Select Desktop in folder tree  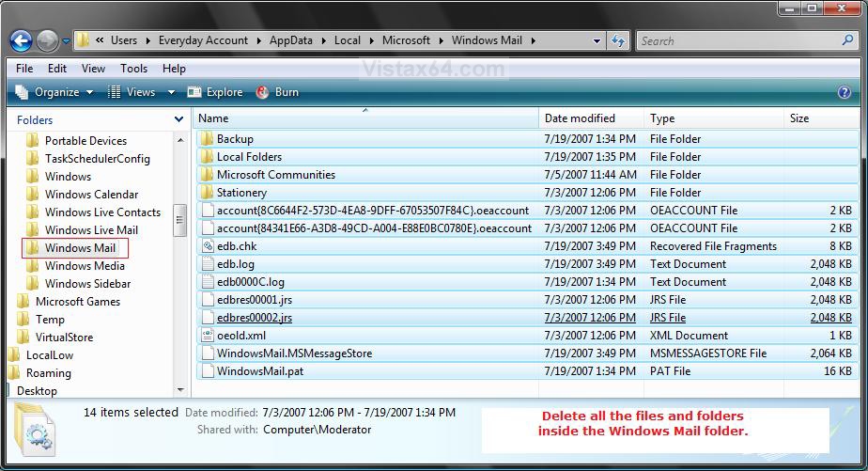click(x=37, y=391)
